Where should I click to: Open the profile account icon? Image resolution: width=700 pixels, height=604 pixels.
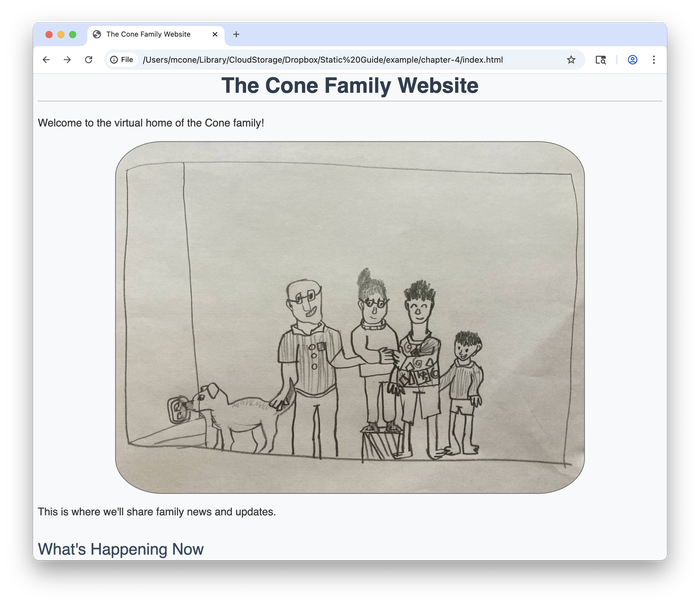point(632,60)
